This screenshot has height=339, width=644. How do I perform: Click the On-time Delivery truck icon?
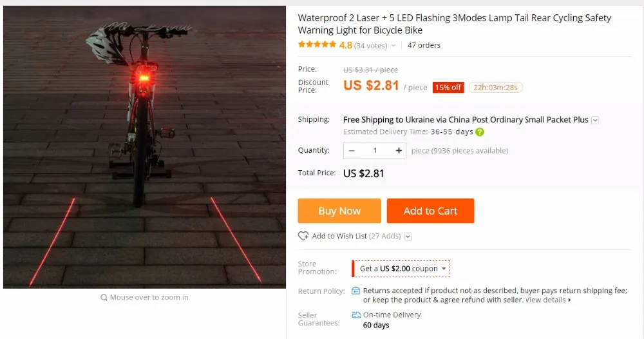click(x=356, y=315)
